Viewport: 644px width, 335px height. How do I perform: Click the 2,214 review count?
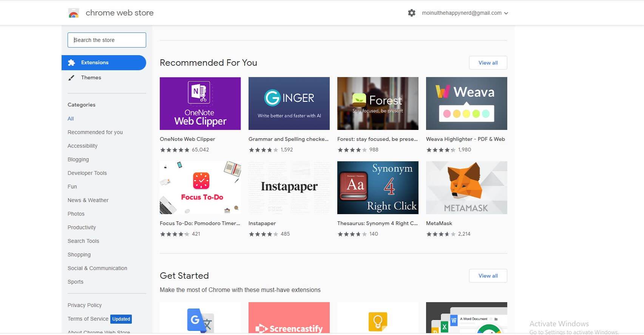pyautogui.click(x=464, y=234)
